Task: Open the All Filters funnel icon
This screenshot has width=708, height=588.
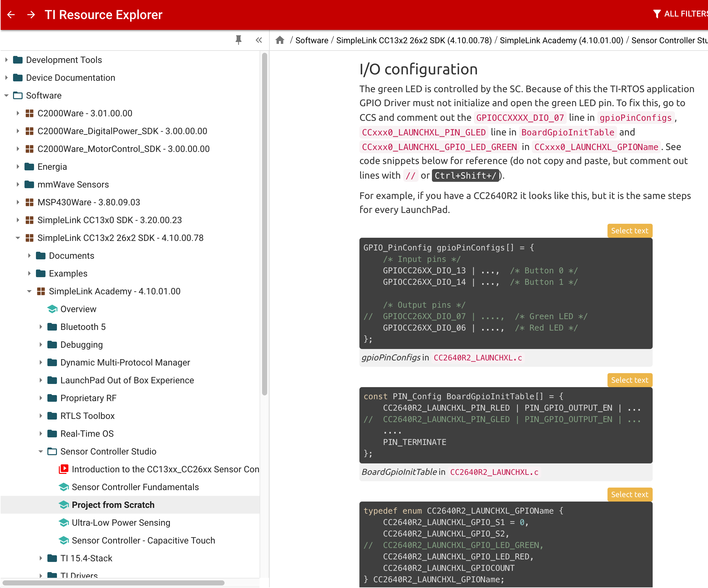Action: [656, 14]
